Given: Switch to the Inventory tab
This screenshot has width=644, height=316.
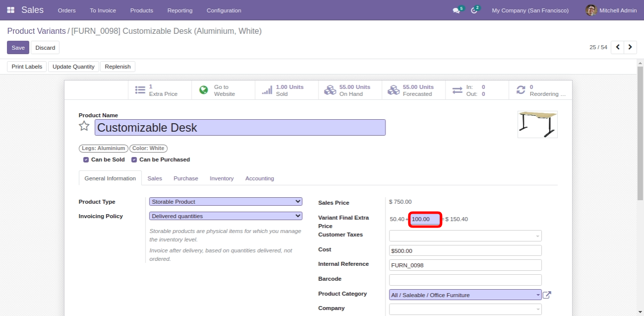Looking at the screenshot, I should pyautogui.click(x=221, y=178).
